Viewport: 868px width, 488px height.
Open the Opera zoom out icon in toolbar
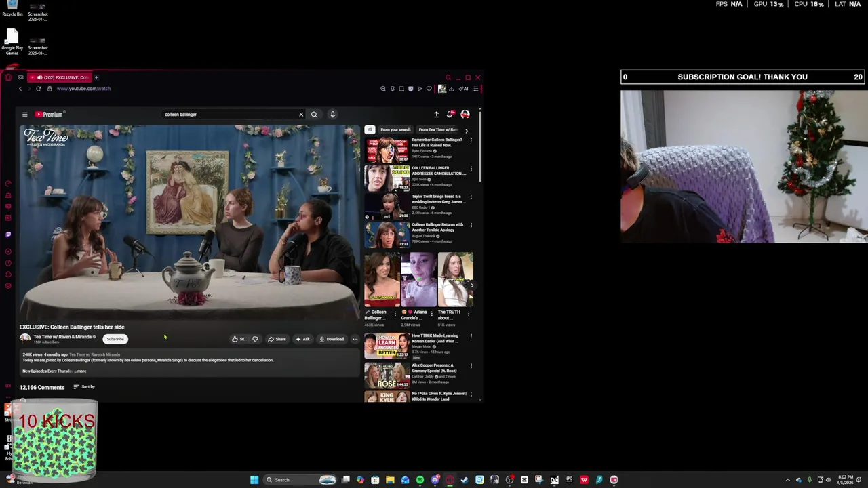(x=383, y=89)
